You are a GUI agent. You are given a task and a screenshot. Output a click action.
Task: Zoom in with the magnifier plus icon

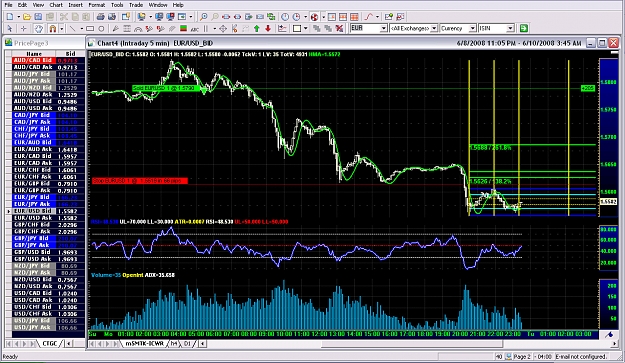[204, 17]
